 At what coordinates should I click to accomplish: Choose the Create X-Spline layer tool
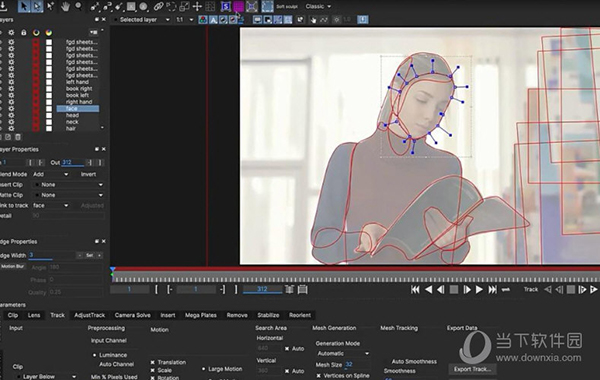pos(95,7)
